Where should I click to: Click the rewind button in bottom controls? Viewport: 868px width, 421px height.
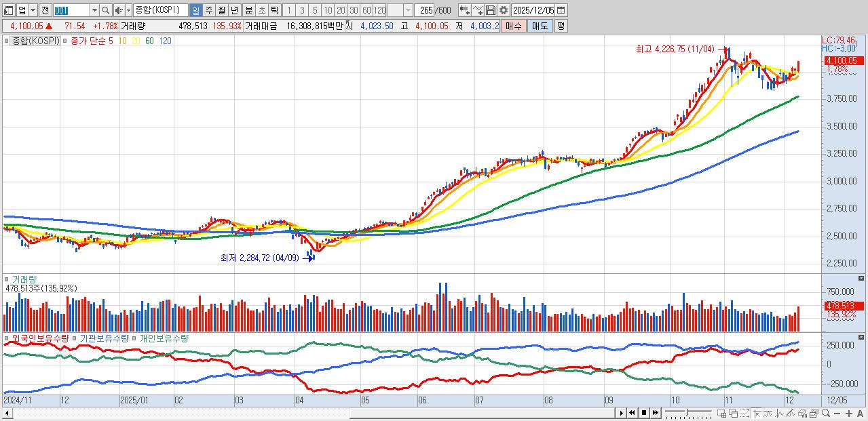pyautogui.click(x=632, y=413)
